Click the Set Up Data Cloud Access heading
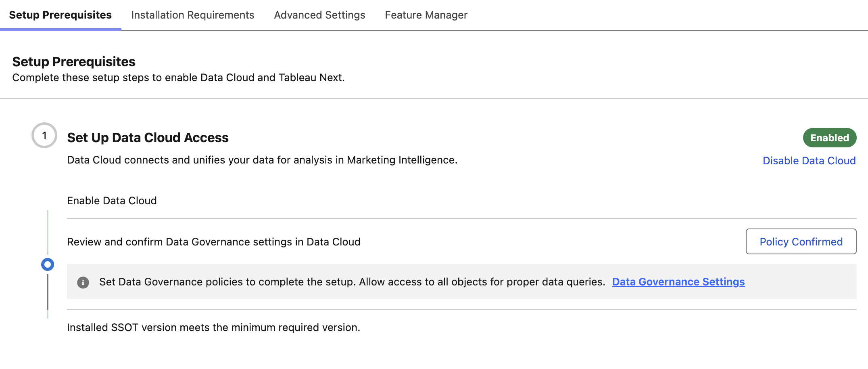The height and width of the screenshot is (369, 868). [148, 138]
